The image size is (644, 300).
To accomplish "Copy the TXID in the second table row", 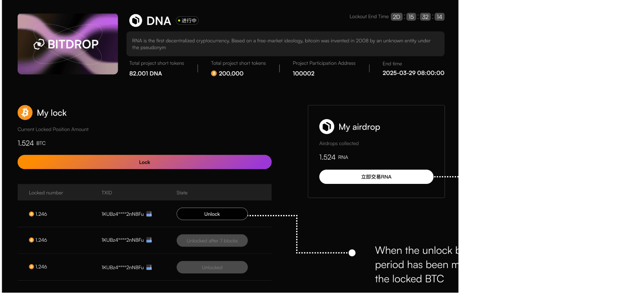I will [x=149, y=240].
